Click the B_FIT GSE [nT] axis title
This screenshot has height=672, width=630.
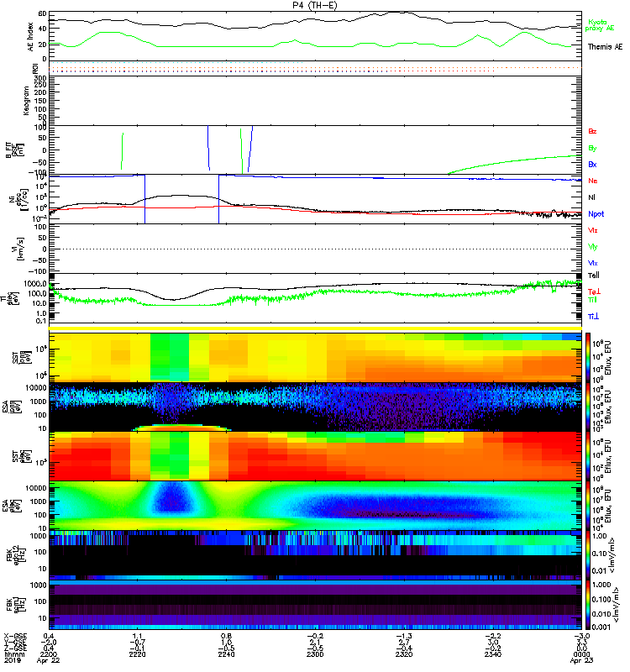[14, 150]
